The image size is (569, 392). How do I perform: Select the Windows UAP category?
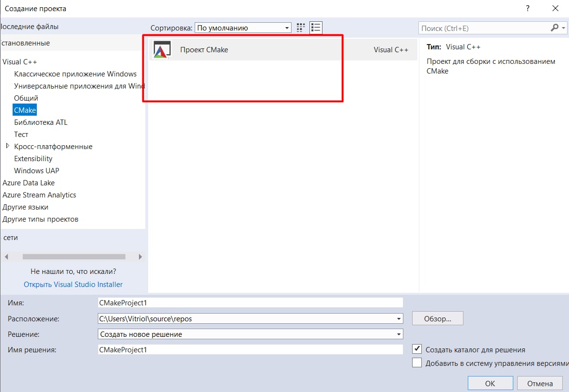[x=36, y=170]
